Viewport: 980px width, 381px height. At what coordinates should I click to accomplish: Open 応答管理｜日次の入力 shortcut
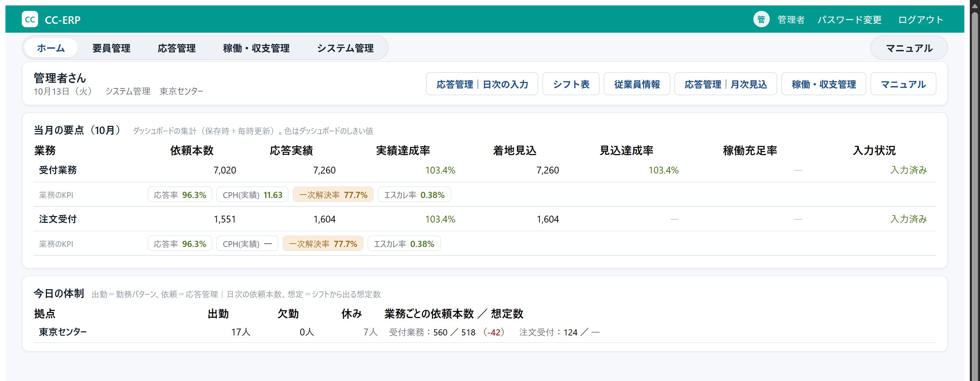(482, 84)
